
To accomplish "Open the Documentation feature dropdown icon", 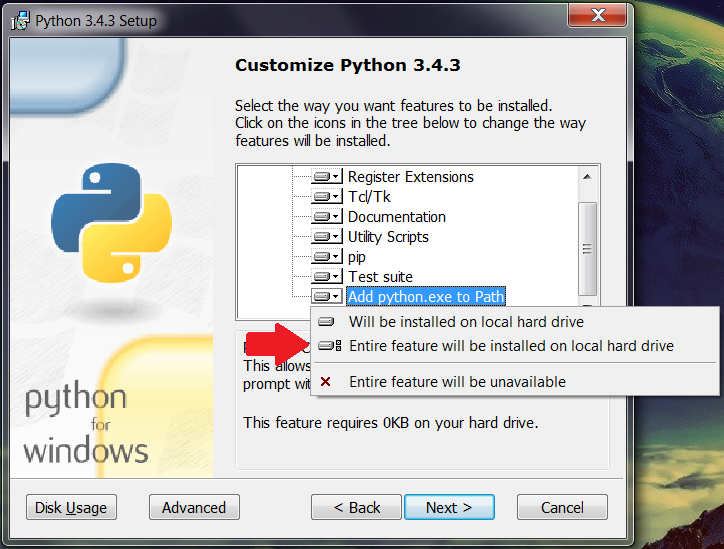I will 327,217.
